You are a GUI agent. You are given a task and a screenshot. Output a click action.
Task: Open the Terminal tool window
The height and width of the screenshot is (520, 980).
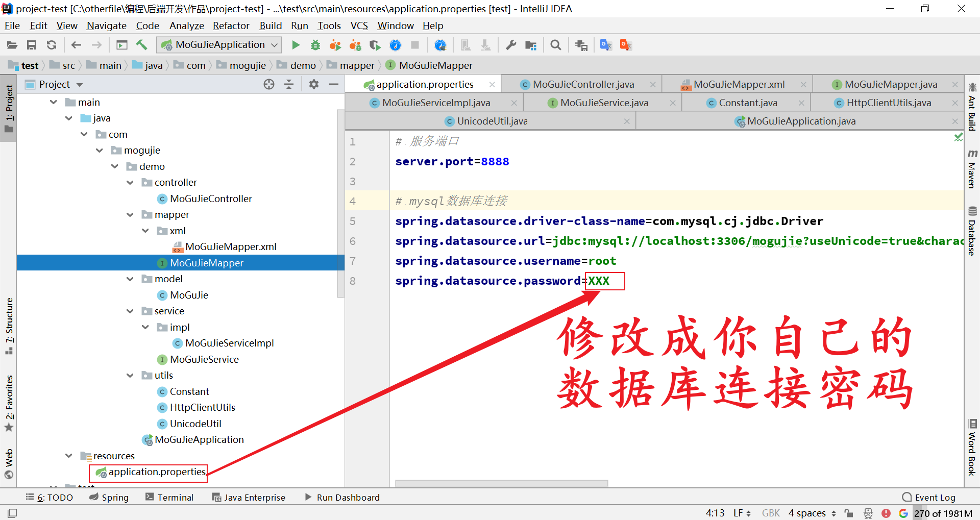(x=169, y=498)
